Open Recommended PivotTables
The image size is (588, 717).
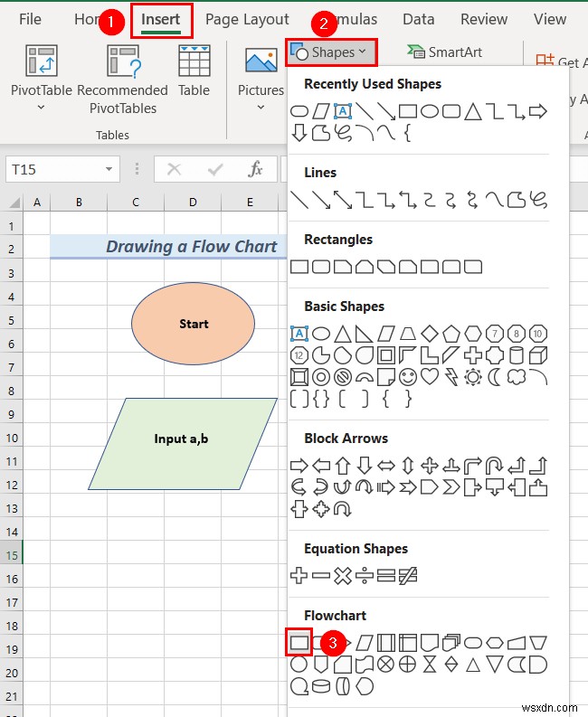123,80
